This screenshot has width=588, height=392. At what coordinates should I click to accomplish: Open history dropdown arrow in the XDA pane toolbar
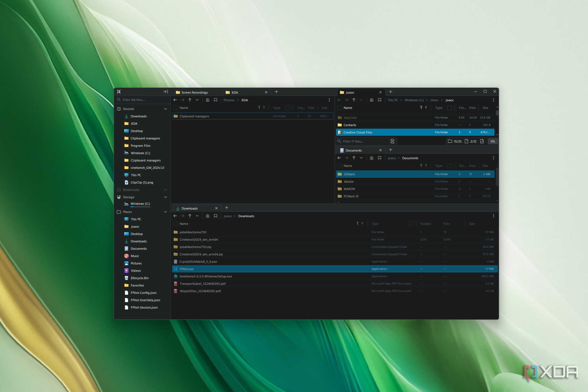click(197, 100)
